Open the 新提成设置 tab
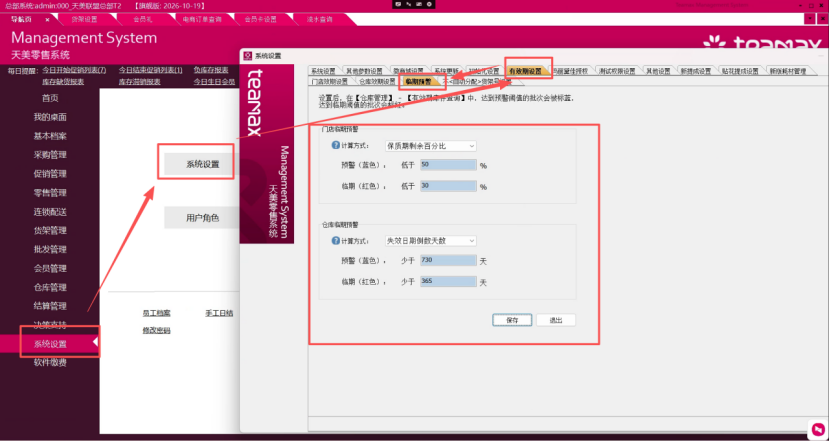The height and width of the screenshot is (441, 829). point(696,71)
